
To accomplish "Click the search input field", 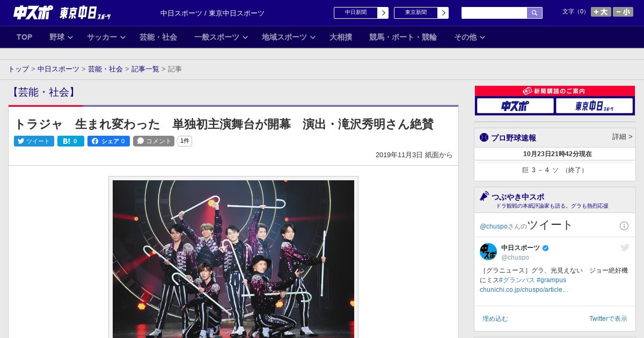I will pos(494,13).
